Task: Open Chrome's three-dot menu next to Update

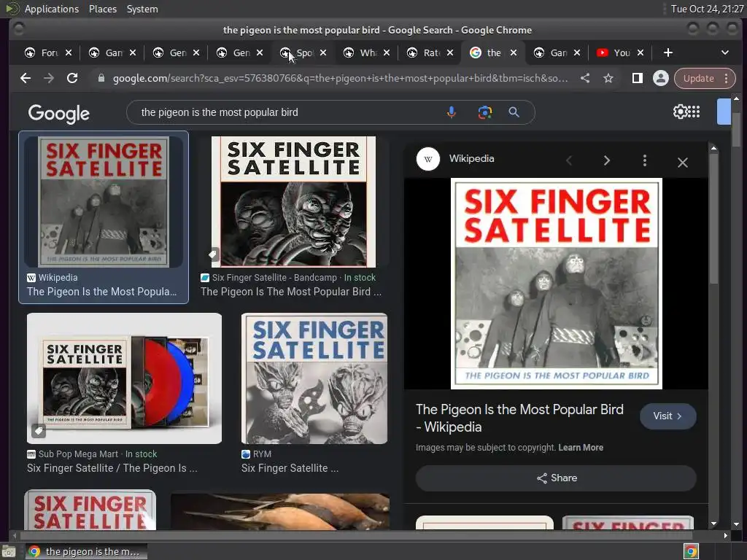Action: click(726, 78)
